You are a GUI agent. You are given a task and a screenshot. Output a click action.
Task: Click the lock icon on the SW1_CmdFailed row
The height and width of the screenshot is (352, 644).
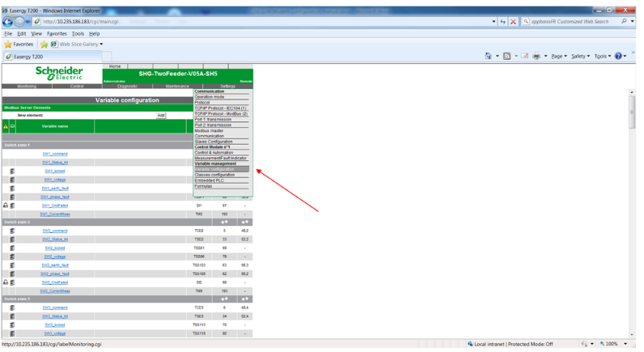[x=6, y=206]
